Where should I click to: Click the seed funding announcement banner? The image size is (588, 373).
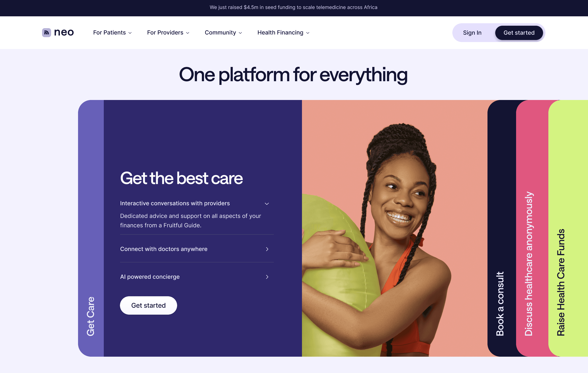[x=294, y=7]
